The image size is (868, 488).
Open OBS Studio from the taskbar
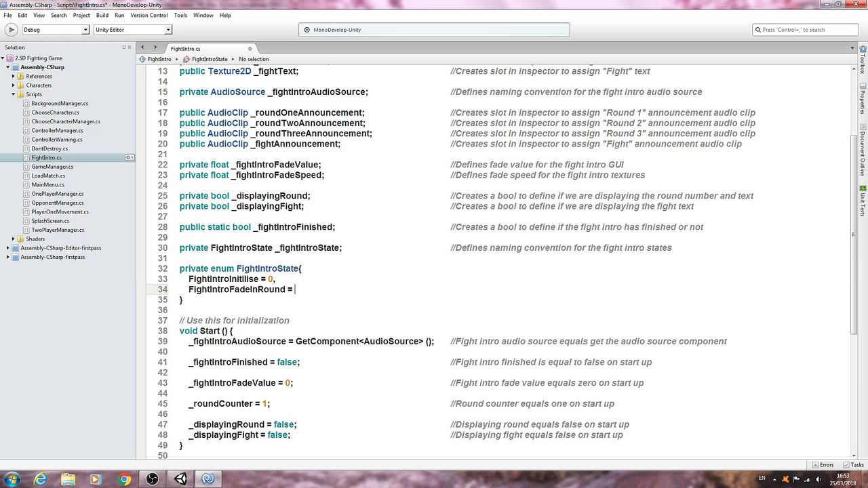[x=152, y=480]
